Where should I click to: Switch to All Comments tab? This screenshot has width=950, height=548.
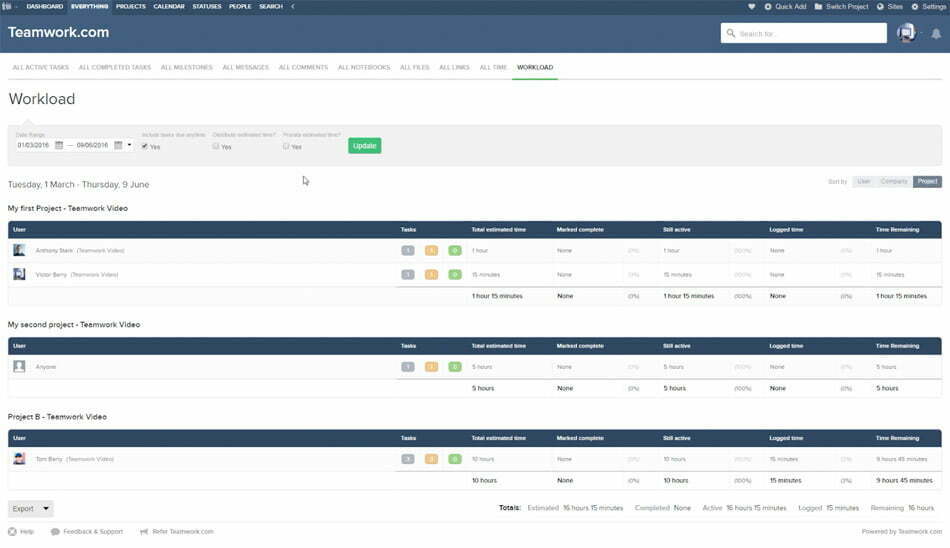click(x=303, y=67)
